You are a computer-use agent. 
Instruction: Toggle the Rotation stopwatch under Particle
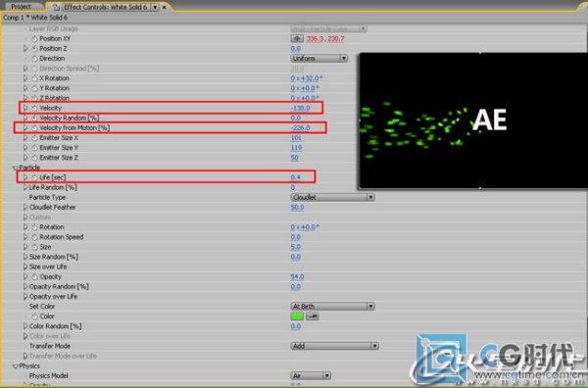click(x=34, y=227)
